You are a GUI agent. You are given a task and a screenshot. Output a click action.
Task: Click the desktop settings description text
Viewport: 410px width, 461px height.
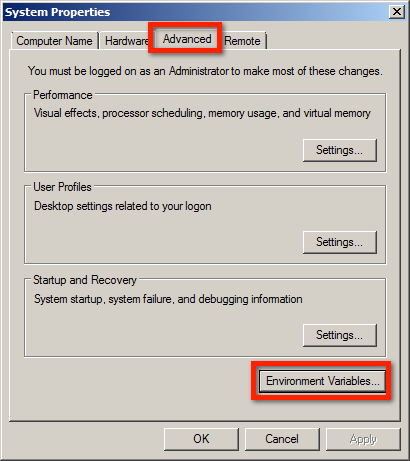(x=123, y=206)
